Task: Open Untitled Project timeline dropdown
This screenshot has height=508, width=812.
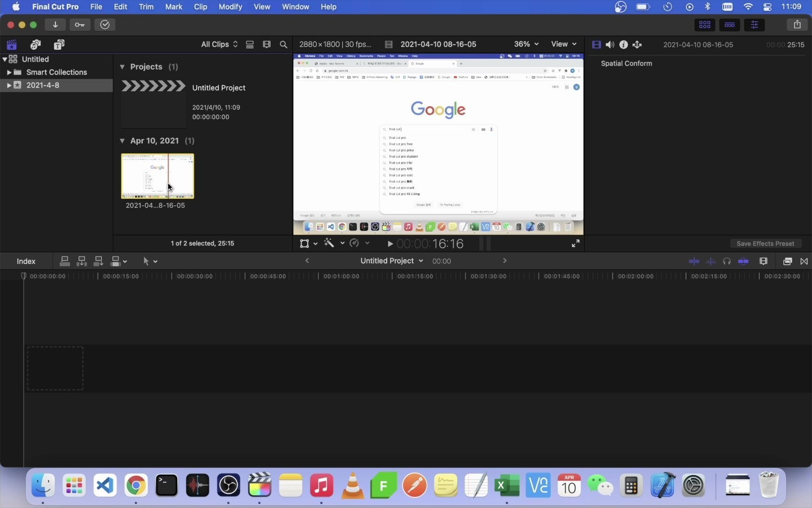Action: pos(392,261)
